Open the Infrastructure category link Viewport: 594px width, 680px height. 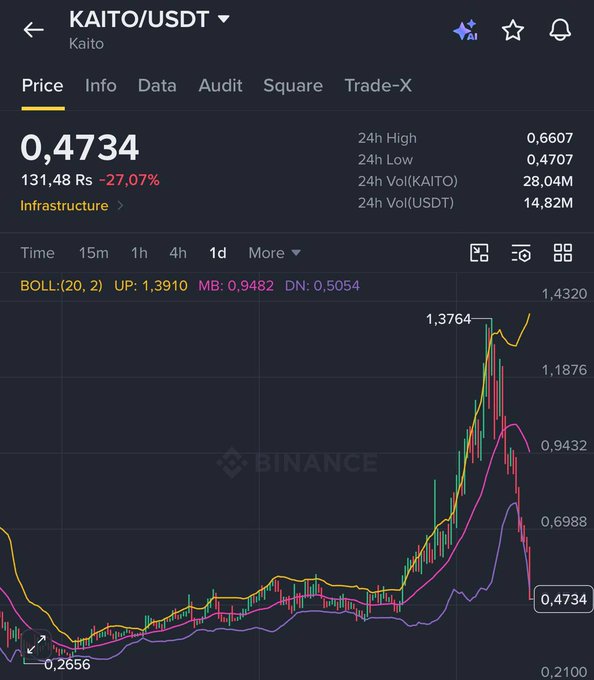coord(72,205)
